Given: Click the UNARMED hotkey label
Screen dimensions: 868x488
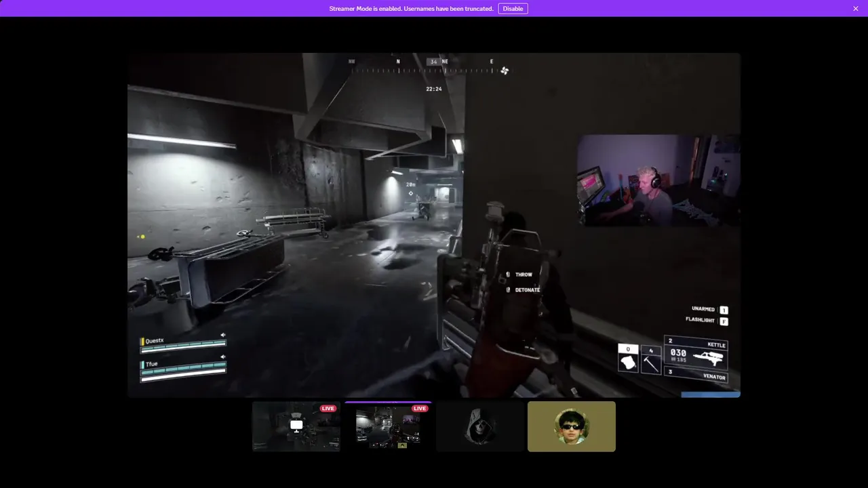Looking at the screenshot, I should (703, 309).
